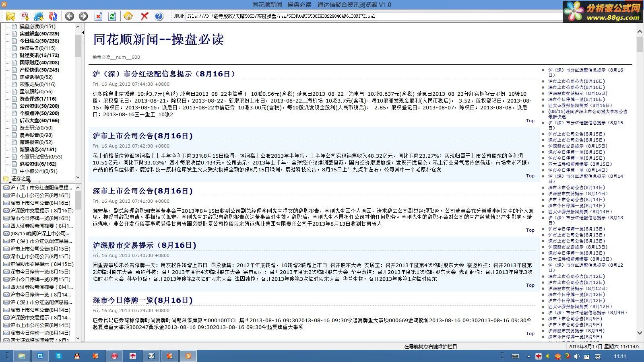This screenshot has width=644, height=362.
Task: Click envelope icon beside 深市上市公司公告(8月16日)
Action: click(6, 203)
